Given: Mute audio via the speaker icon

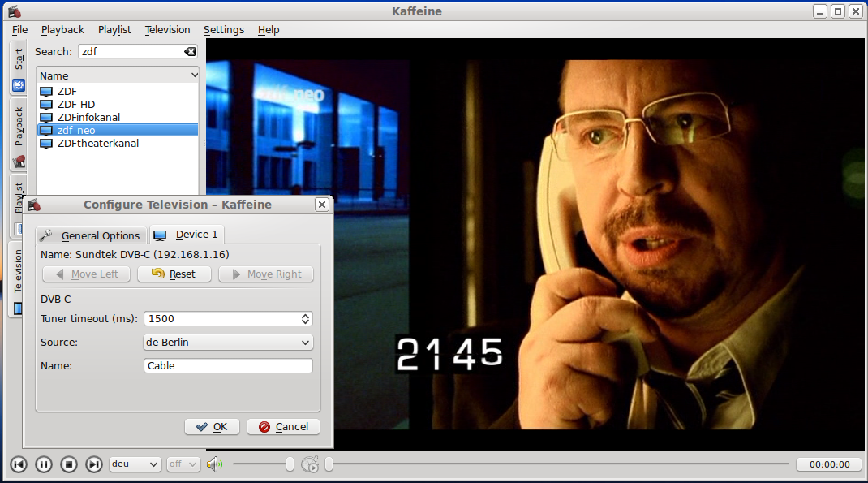Looking at the screenshot, I should (x=214, y=464).
